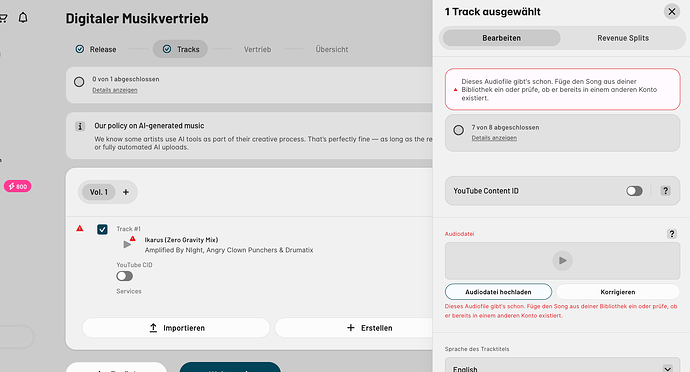Screen dimensions: 690x372
Task: Close the track selection panel
Action: [x=672, y=11]
